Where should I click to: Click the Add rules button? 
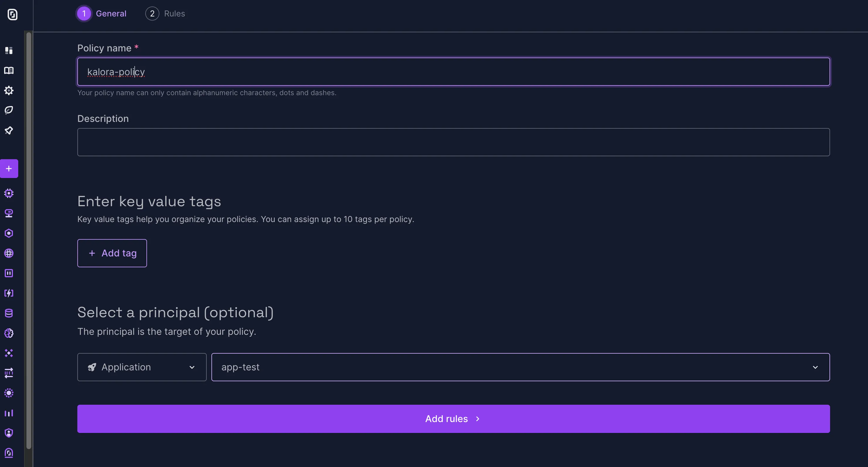453,419
